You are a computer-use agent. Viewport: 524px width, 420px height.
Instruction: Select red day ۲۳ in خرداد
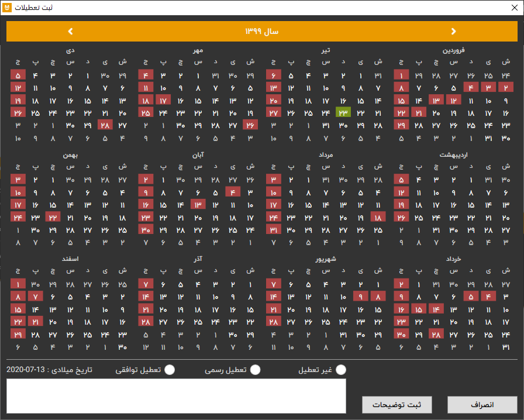pos(401,322)
